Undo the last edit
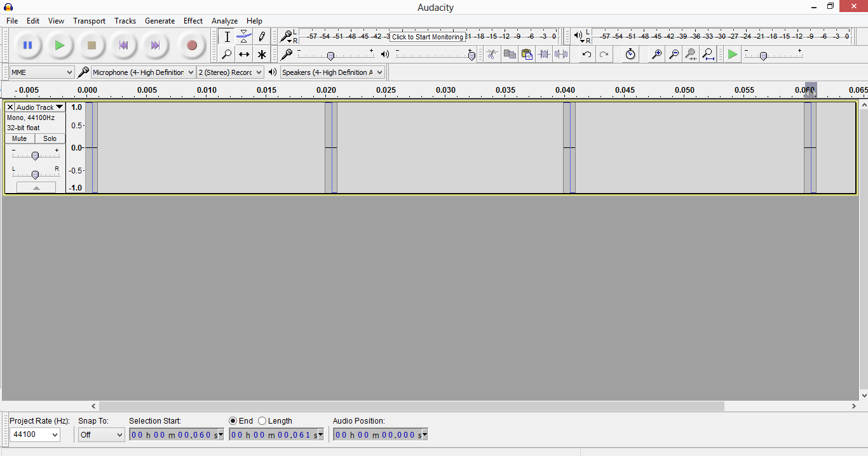This screenshot has width=868, height=456. coord(587,54)
